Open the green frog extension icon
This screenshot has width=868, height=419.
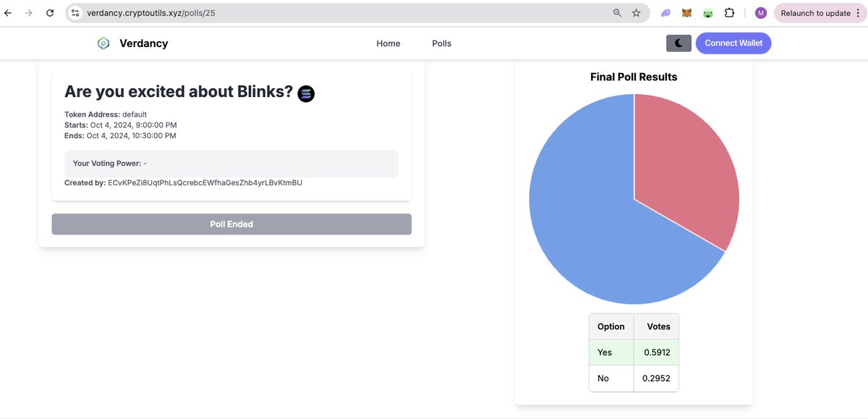[709, 13]
